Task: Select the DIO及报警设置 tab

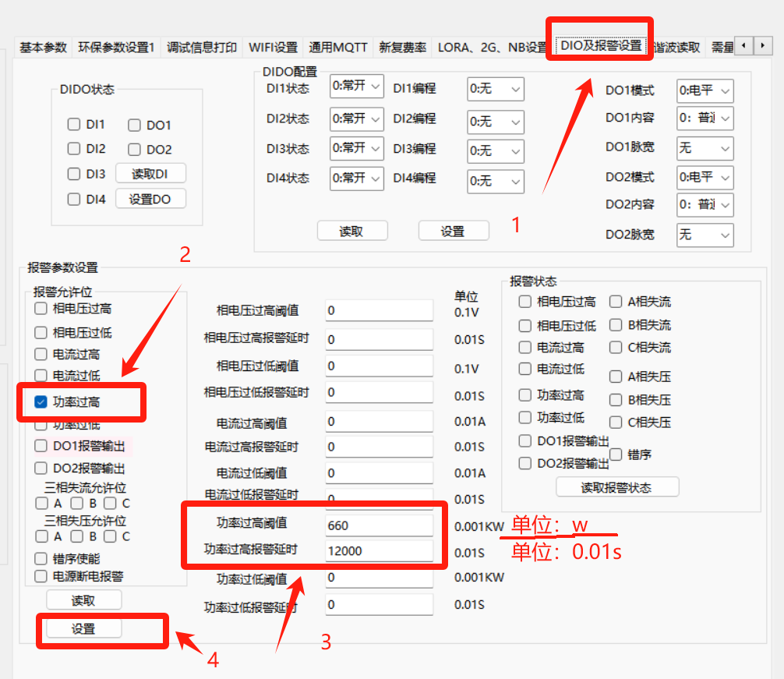Action: [x=601, y=46]
